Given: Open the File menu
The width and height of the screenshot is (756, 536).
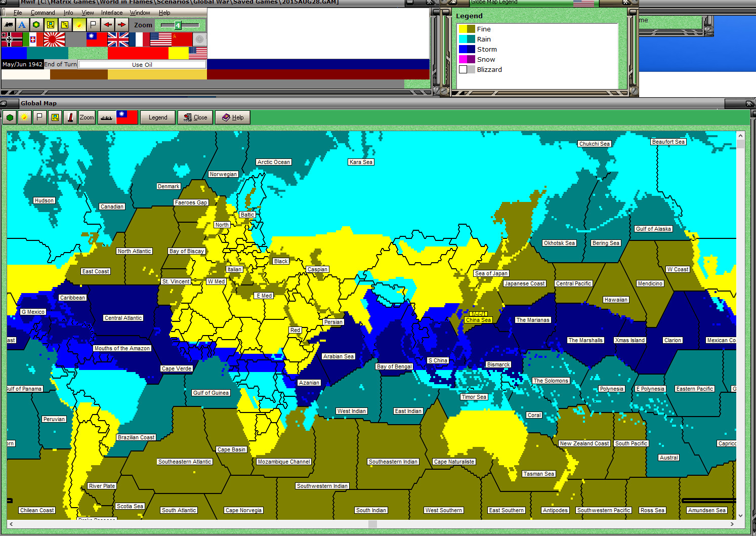Looking at the screenshot, I should [18, 13].
